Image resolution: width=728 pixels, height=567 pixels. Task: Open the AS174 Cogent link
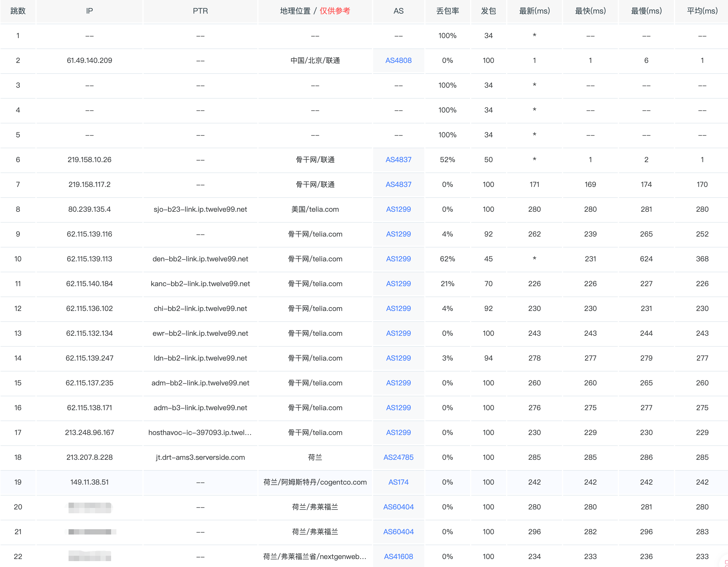coord(398,482)
